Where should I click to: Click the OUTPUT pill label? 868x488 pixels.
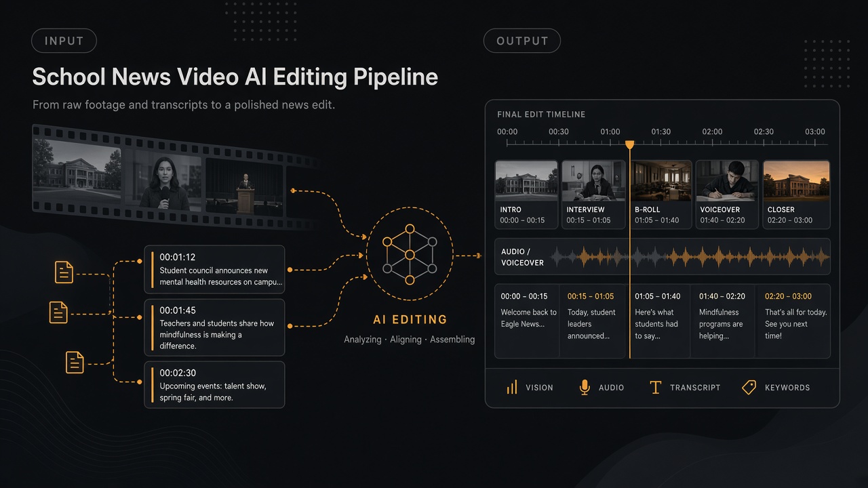[x=522, y=41]
